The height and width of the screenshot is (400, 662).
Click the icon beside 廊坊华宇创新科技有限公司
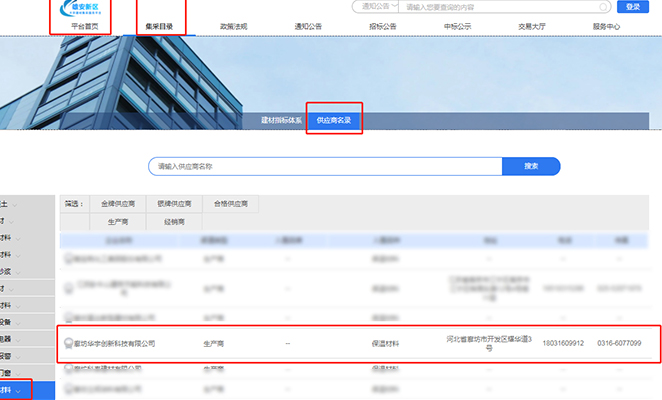[x=67, y=343]
